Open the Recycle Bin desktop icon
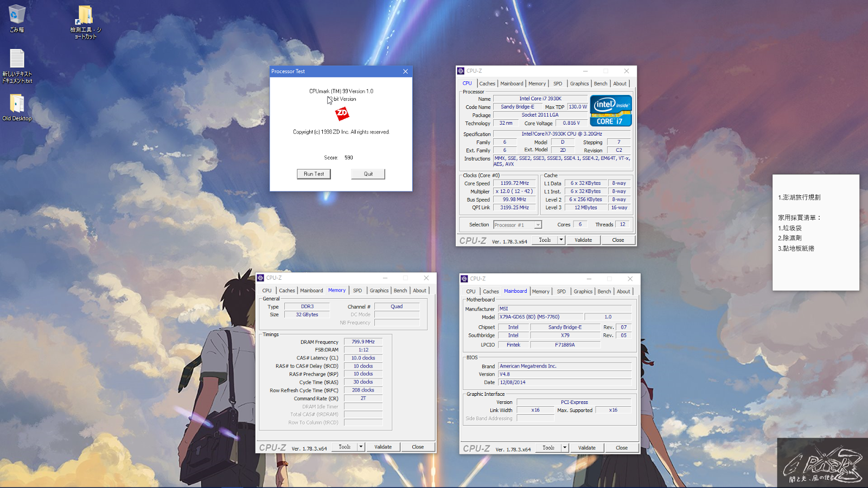This screenshot has height=488, width=868. (17, 18)
